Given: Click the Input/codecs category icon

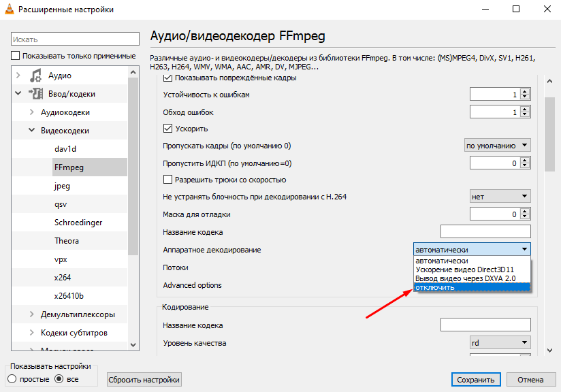Looking at the screenshot, I should (x=35, y=94).
